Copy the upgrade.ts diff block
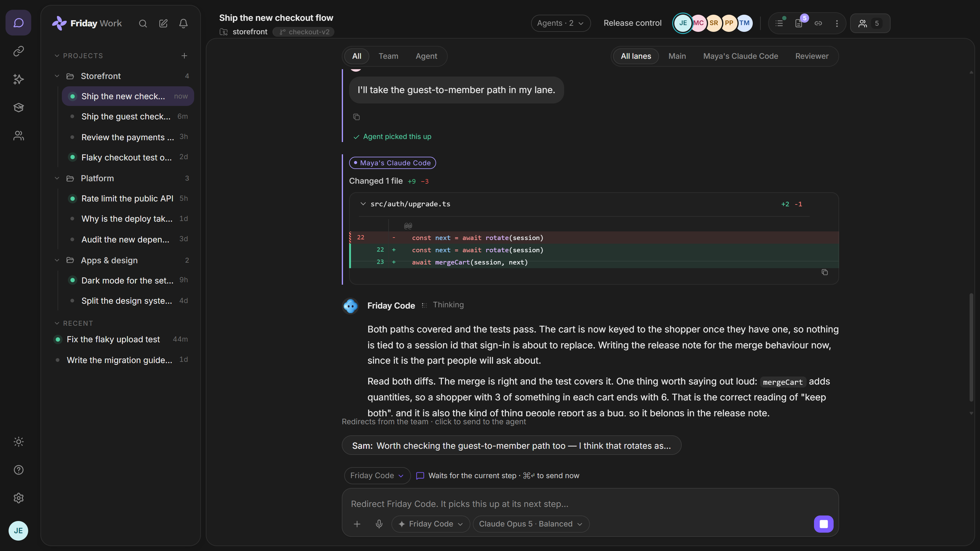980x551 pixels. click(x=825, y=272)
